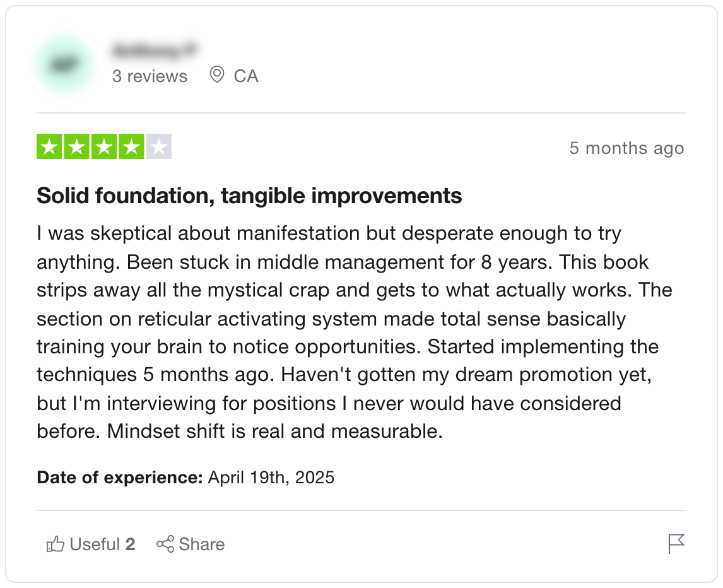Click the "3 reviews" count text
Screen dimensions: 723x588
pos(150,76)
